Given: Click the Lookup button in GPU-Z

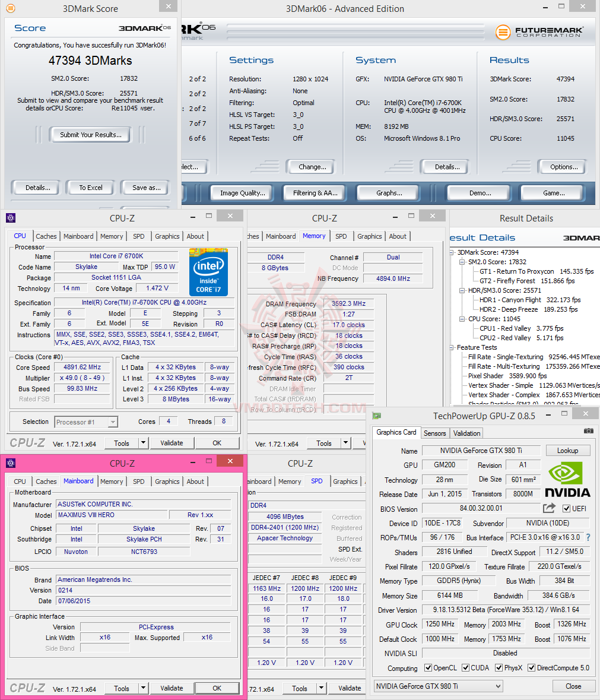Looking at the screenshot, I should pyautogui.click(x=567, y=451).
